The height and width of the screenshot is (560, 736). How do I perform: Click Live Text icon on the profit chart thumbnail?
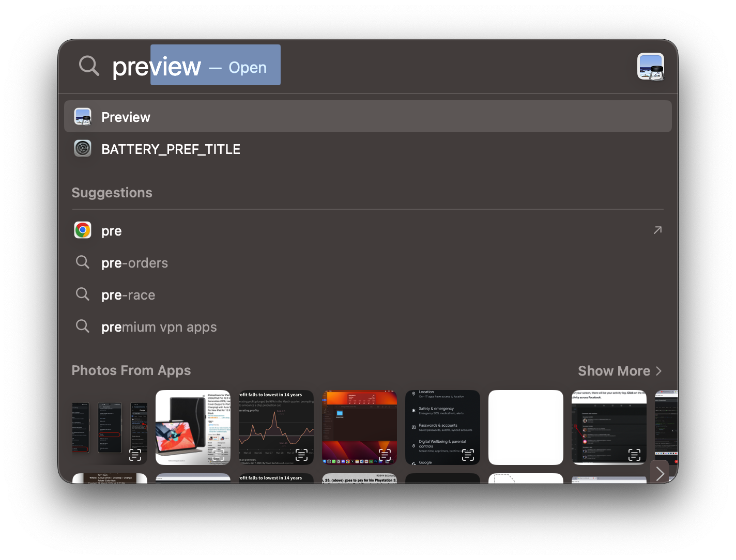pos(301,455)
